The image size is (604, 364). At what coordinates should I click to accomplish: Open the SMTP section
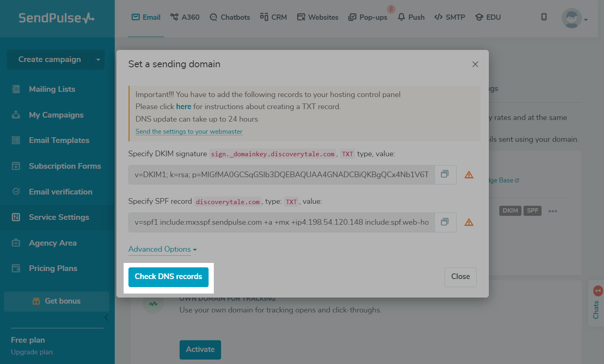pyautogui.click(x=450, y=17)
